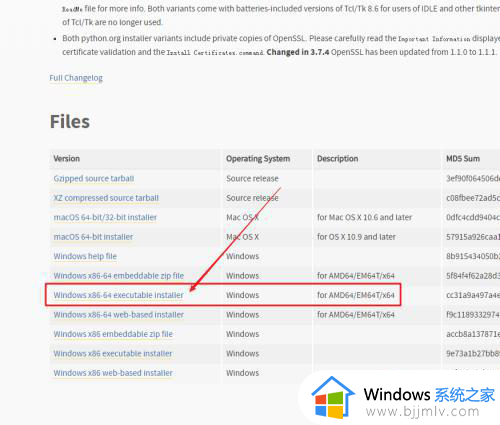Click Windows x86 executable installer link

[x=113, y=353]
